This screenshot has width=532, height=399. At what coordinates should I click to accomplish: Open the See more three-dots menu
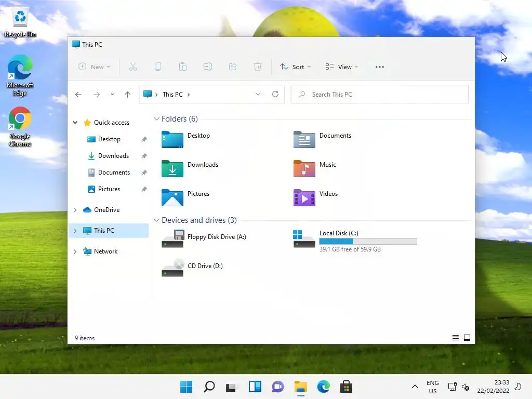(380, 67)
